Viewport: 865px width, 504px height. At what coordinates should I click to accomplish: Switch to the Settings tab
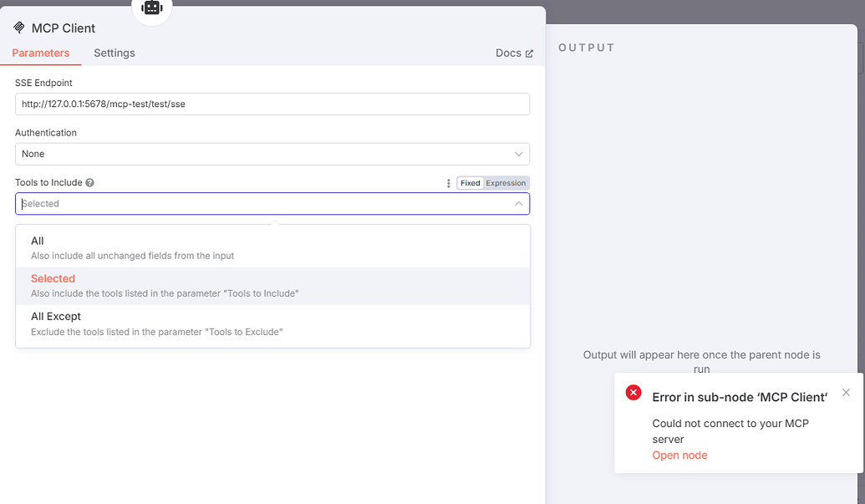click(x=114, y=53)
